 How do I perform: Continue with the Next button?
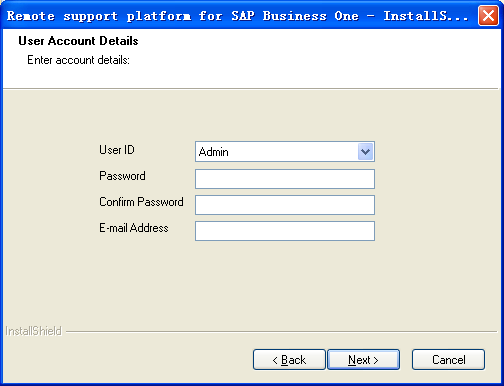click(363, 360)
